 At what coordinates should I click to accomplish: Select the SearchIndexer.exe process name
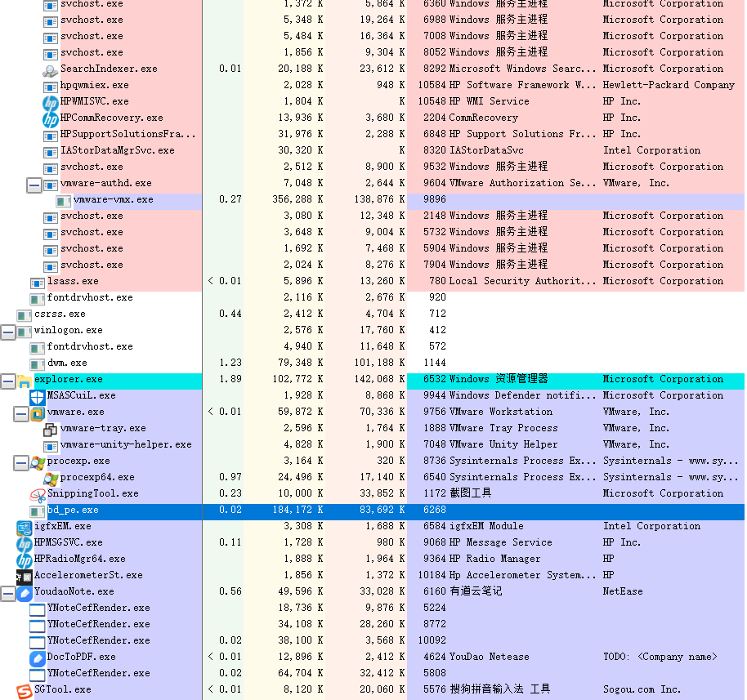(109, 69)
